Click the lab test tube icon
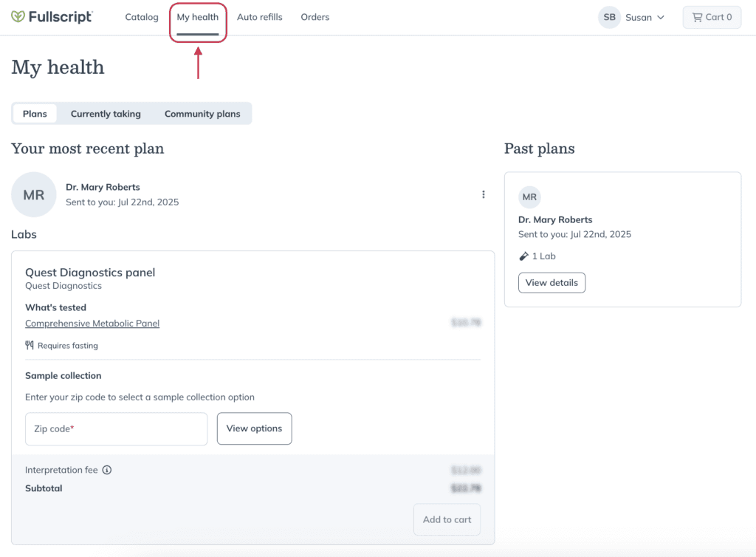 pos(523,256)
